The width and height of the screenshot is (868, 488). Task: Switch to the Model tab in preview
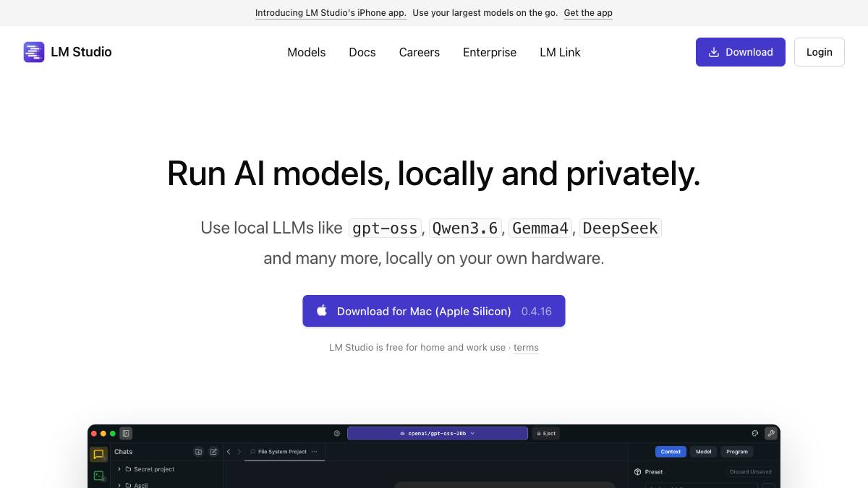click(703, 452)
